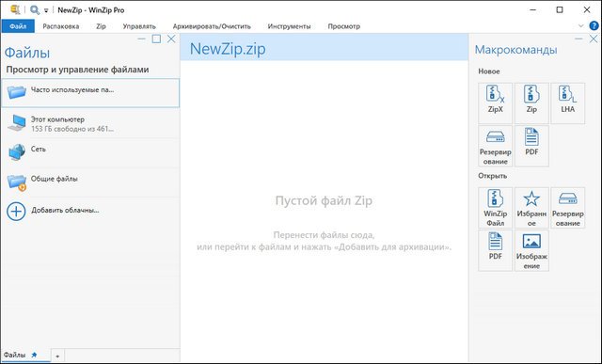Click the Открыть section label
This screenshot has height=364, width=602.
click(x=493, y=176)
